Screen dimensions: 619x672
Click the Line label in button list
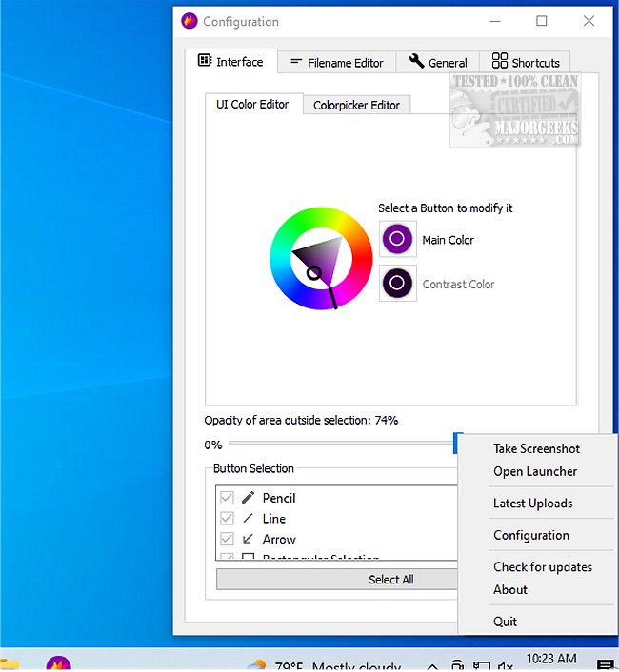274,519
